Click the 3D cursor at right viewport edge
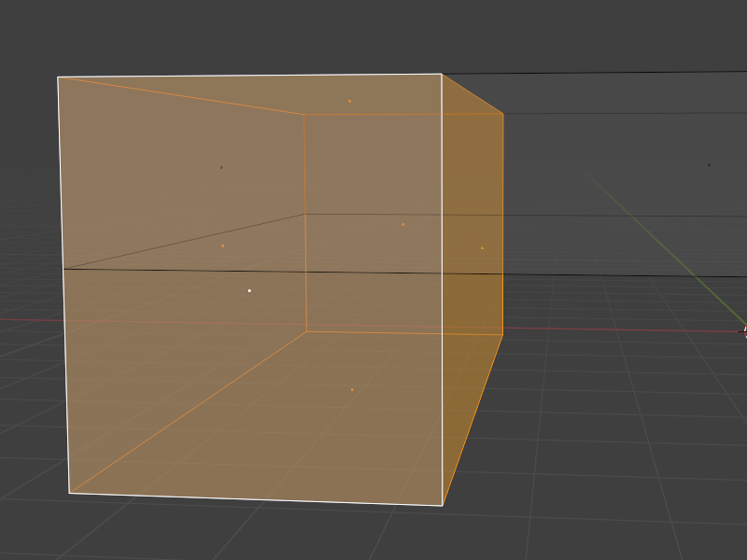 [x=744, y=330]
